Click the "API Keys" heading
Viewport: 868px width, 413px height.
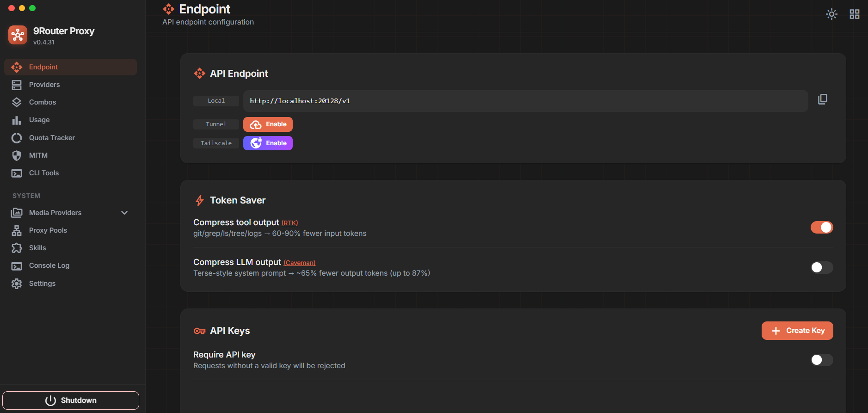coord(230,331)
